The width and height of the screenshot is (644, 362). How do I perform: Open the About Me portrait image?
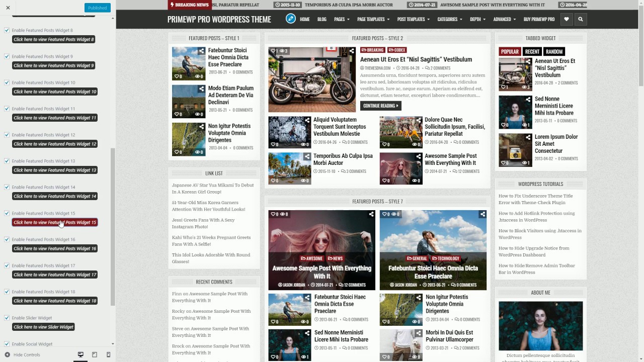tap(541, 326)
